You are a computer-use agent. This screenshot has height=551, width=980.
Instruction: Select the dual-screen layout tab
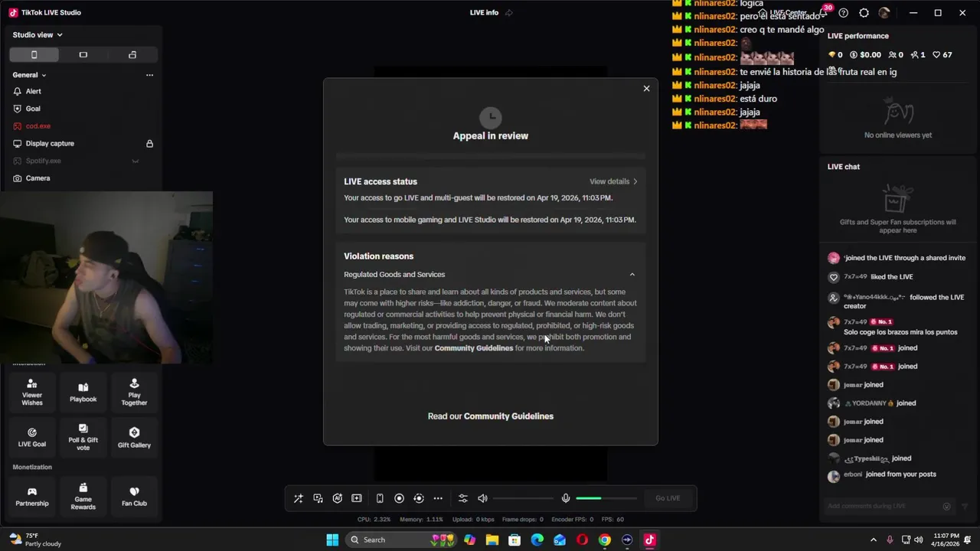coord(132,55)
